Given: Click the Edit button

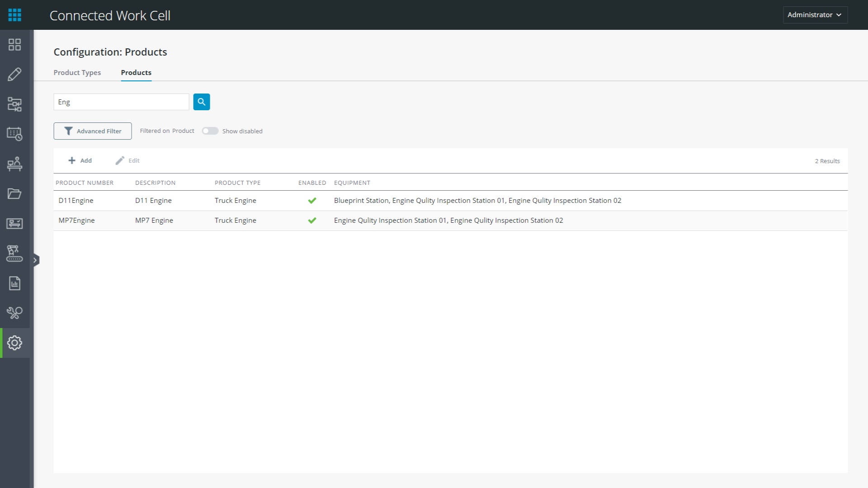Looking at the screenshot, I should point(127,161).
